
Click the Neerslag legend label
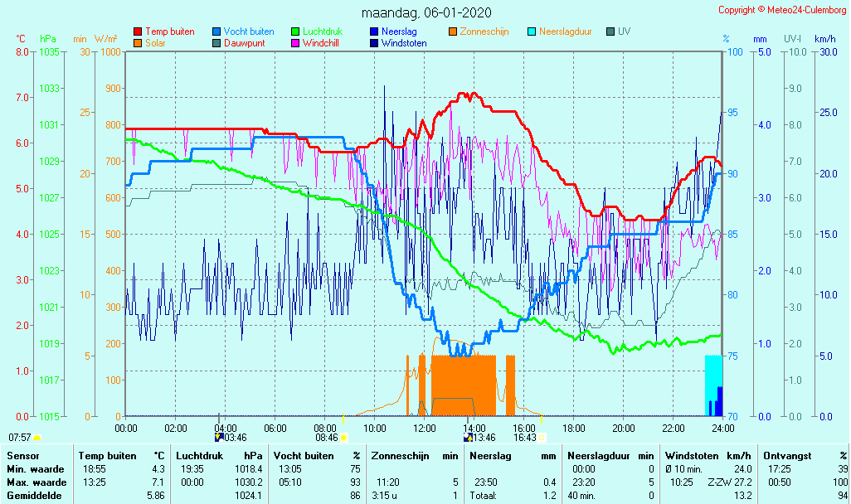[398, 31]
